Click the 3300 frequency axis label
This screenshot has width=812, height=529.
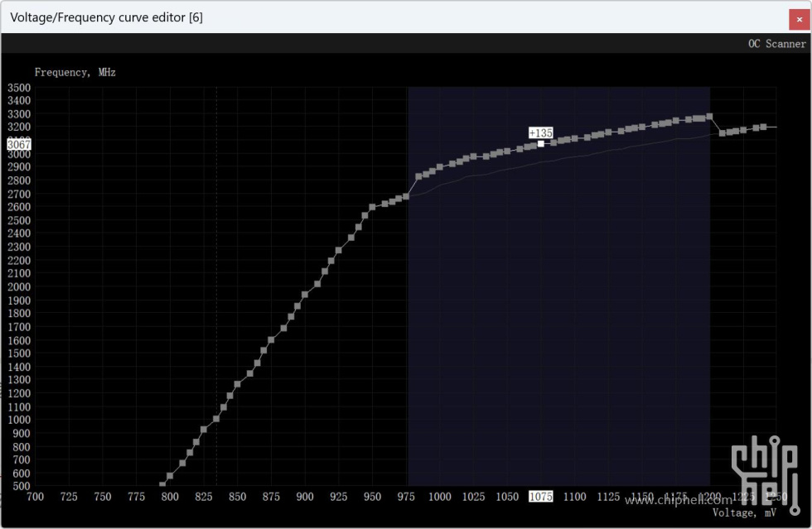(18, 114)
